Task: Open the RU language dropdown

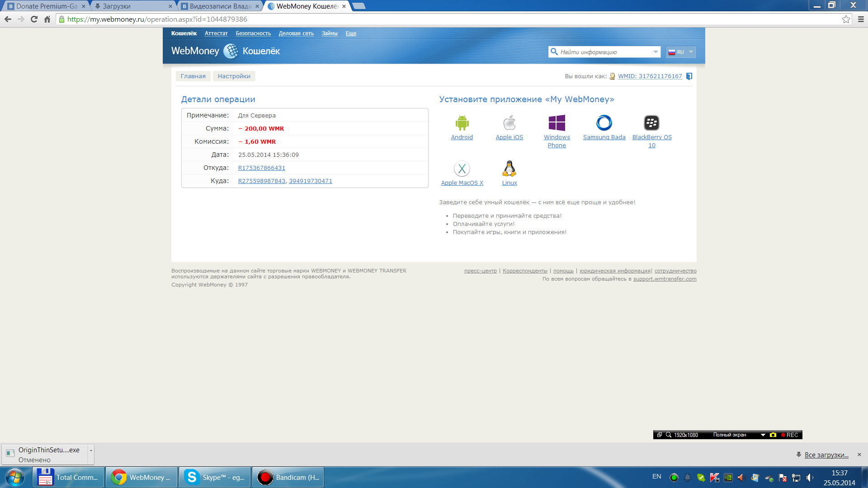Action: coord(680,52)
